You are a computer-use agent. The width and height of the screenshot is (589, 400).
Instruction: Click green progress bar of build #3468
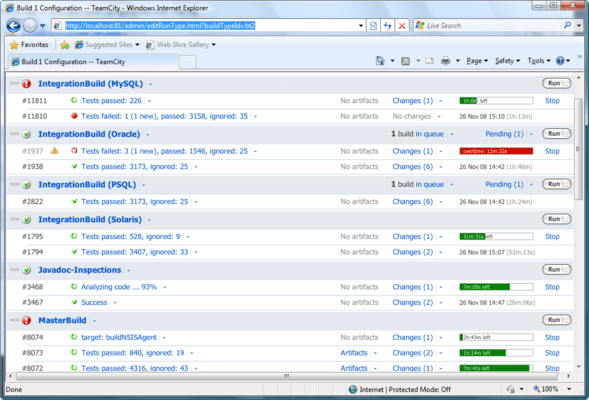(496, 287)
